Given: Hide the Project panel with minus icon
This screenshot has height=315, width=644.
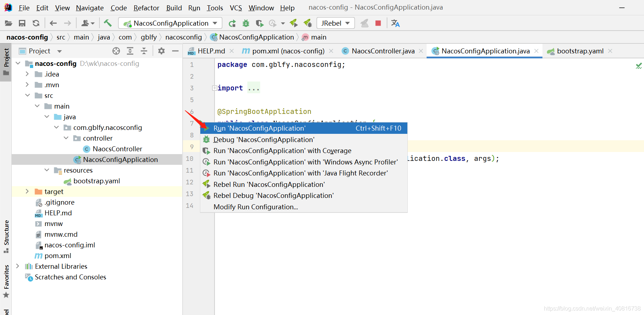Looking at the screenshot, I should [x=175, y=51].
